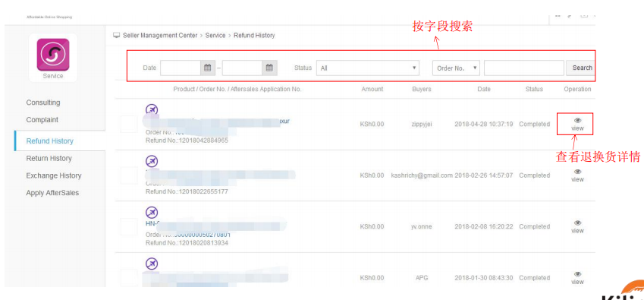This screenshot has width=644, height=300.
Task: Click buyer name yv.onne
Action: 422,227
